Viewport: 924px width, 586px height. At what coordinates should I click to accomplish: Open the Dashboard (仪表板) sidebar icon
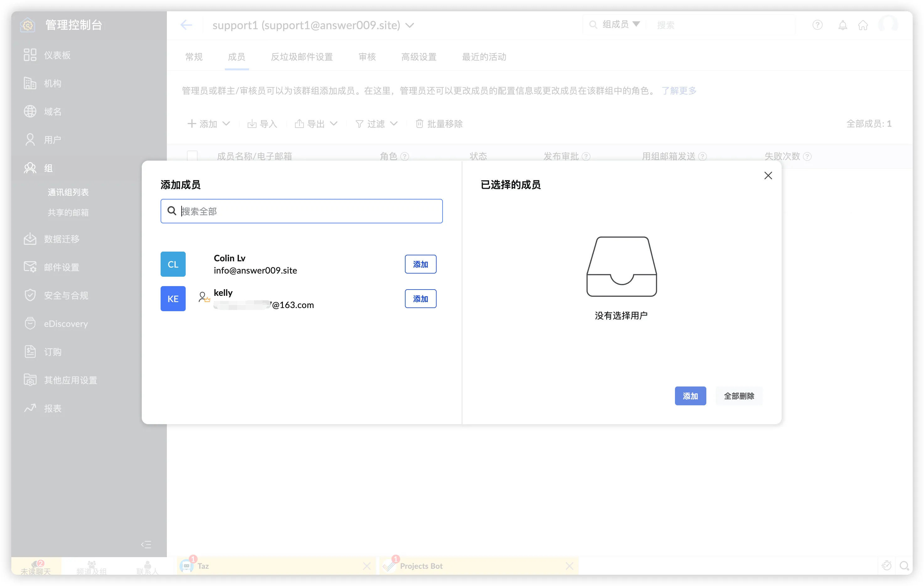30,55
